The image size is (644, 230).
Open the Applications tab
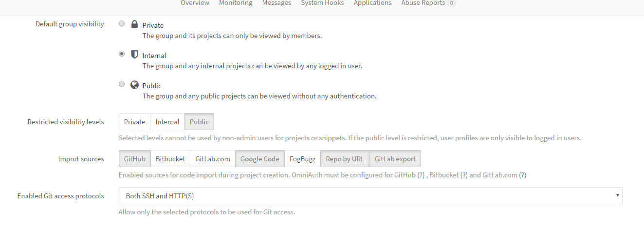[372, 3]
